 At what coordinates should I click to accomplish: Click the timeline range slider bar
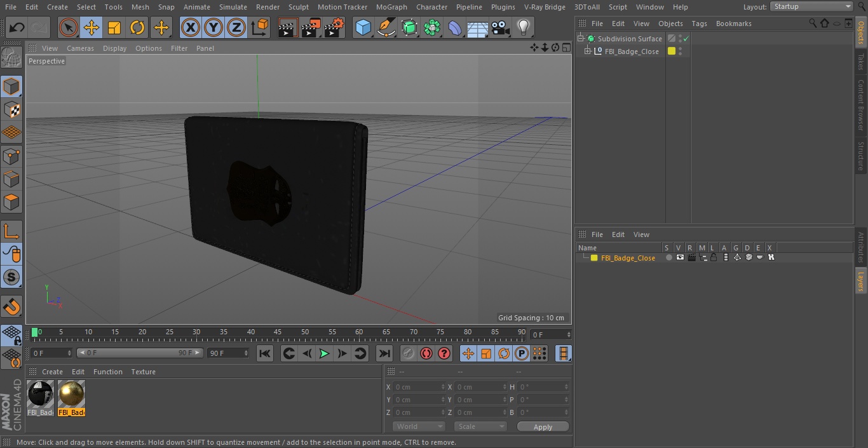tap(140, 353)
